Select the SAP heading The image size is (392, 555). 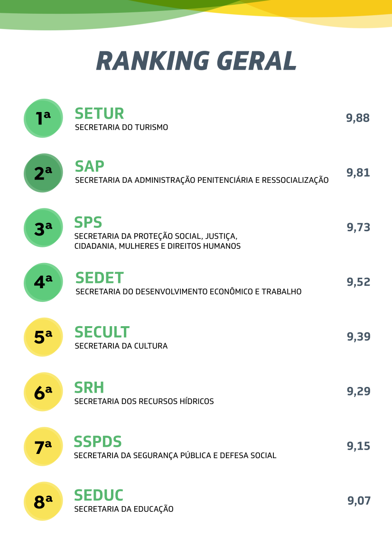click(90, 167)
